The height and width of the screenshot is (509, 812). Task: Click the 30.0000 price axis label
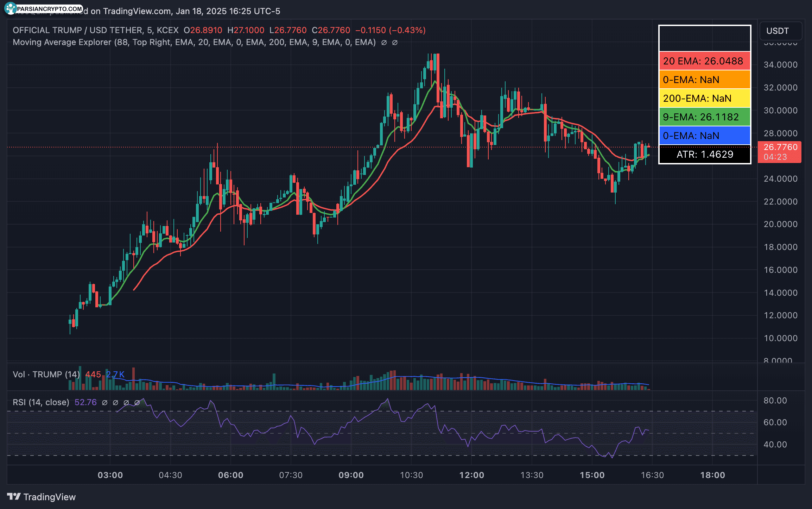780,111
